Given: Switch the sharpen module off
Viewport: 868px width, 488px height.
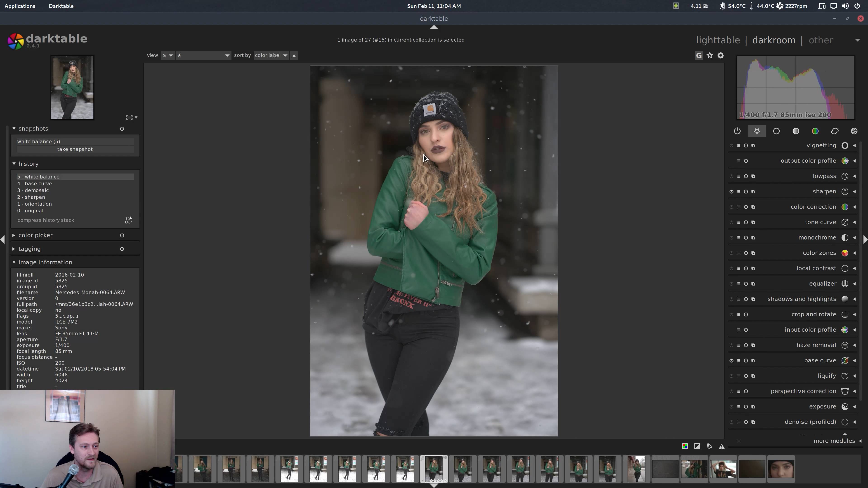Looking at the screenshot, I should 731,192.
